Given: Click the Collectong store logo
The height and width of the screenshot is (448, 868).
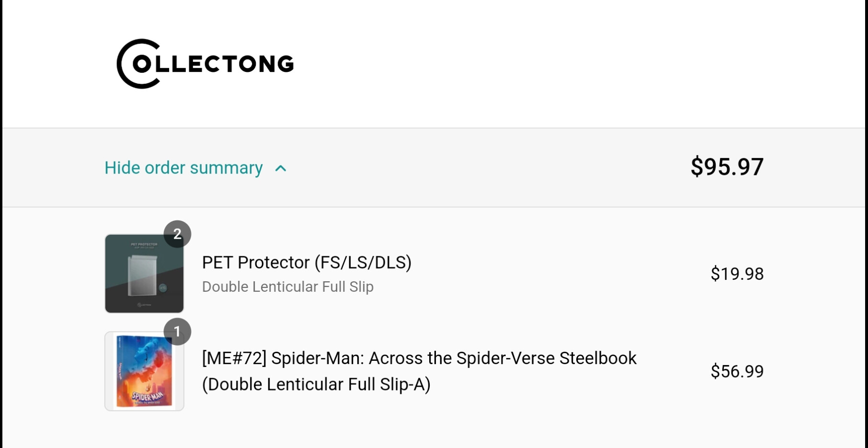Looking at the screenshot, I should pyautogui.click(x=205, y=64).
